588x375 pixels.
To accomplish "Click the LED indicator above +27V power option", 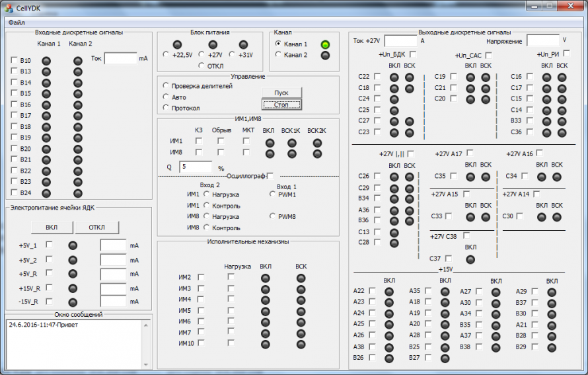I will [213, 44].
